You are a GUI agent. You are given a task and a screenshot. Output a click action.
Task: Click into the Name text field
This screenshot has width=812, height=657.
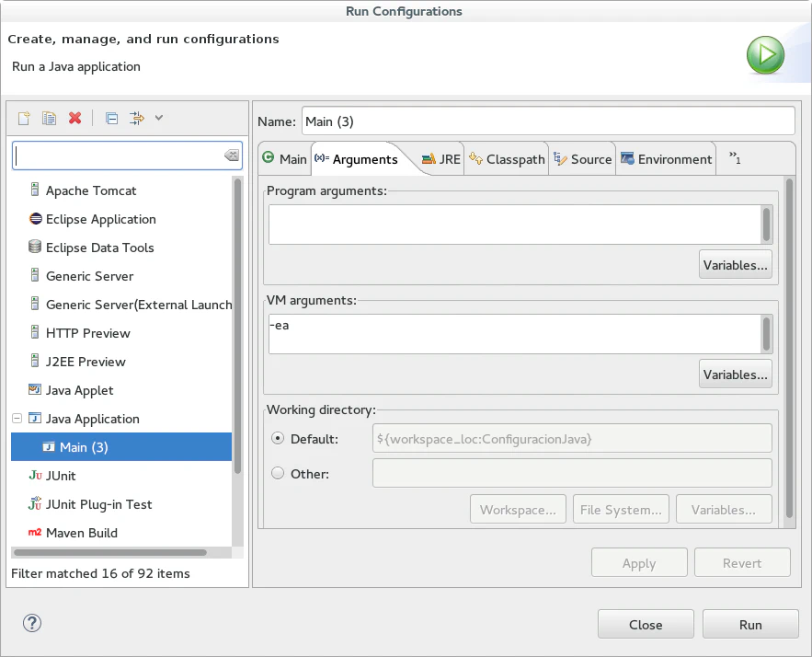tap(547, 121)
